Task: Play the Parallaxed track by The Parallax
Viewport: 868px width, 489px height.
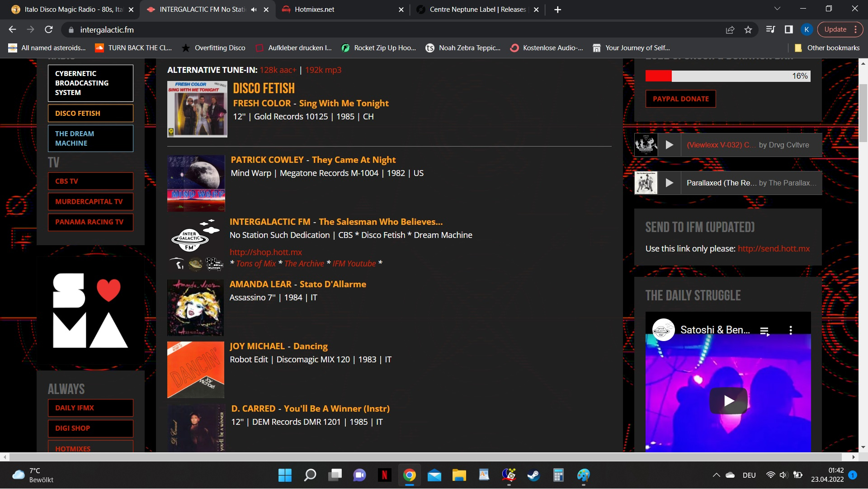Action: (x=669, y=183)
